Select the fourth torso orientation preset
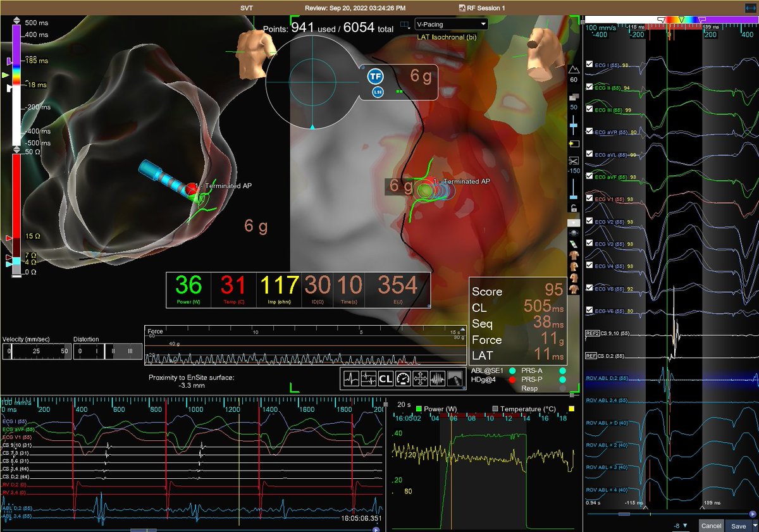Viewport: 759px width, 532px height. coord(574,288)
